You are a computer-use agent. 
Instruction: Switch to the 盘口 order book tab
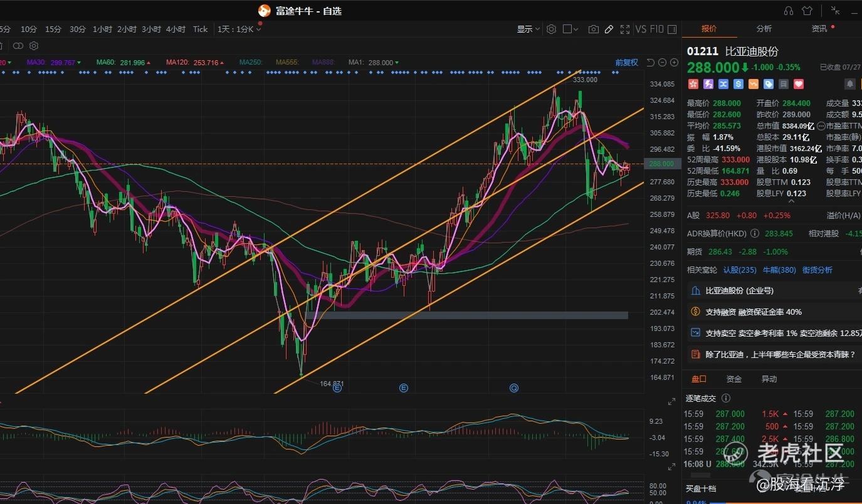pyautogui.click(x=699, y=379)
